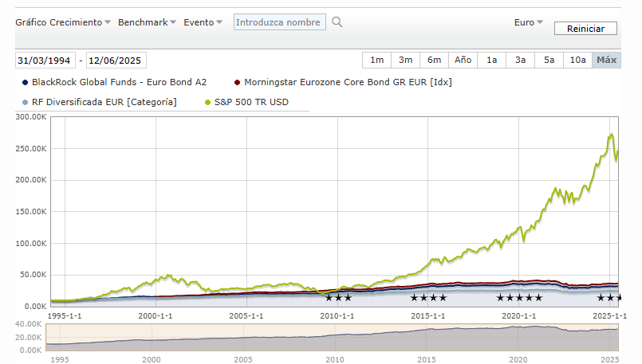This screenshot has width=642, height=364.
Task: Click the five-star rating marker near 2020
Action: pyautogui.click(x=519, y=298)
